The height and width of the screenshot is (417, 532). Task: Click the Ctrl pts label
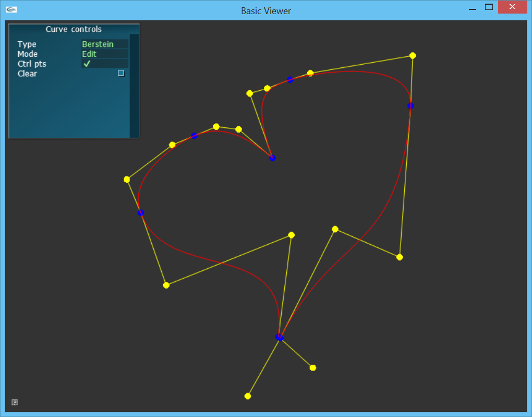coord(32,64)
